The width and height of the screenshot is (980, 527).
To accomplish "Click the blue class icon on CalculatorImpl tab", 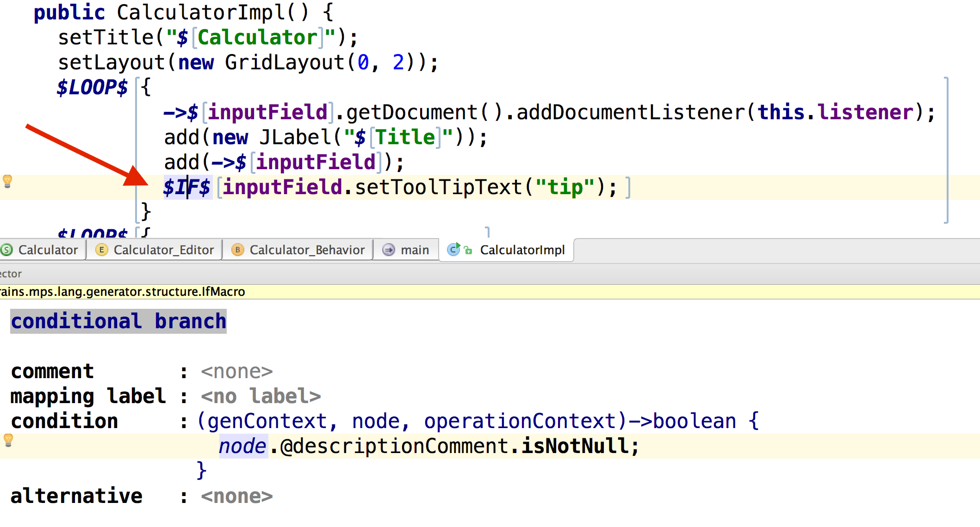I will coord(453,250).
